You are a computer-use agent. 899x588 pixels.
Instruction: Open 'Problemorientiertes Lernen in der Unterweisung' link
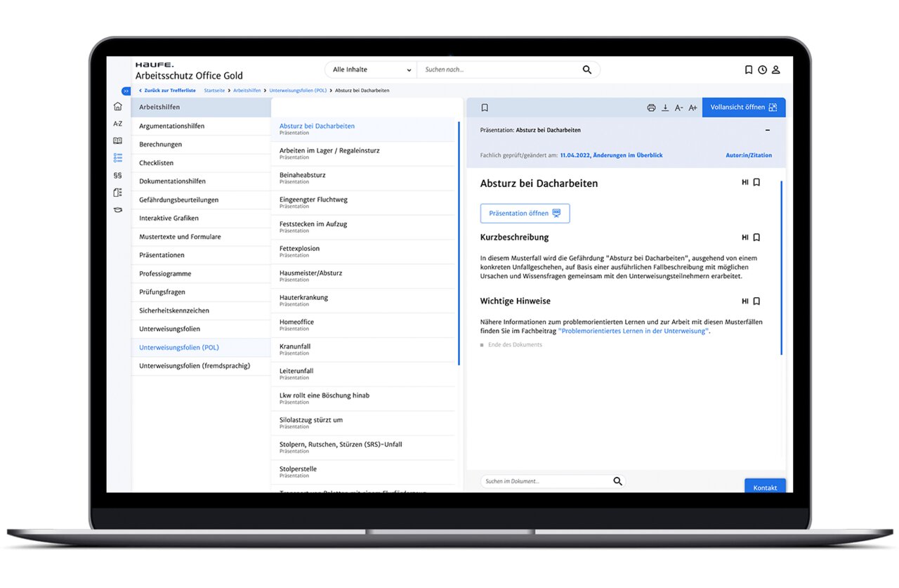click(633, 331)
